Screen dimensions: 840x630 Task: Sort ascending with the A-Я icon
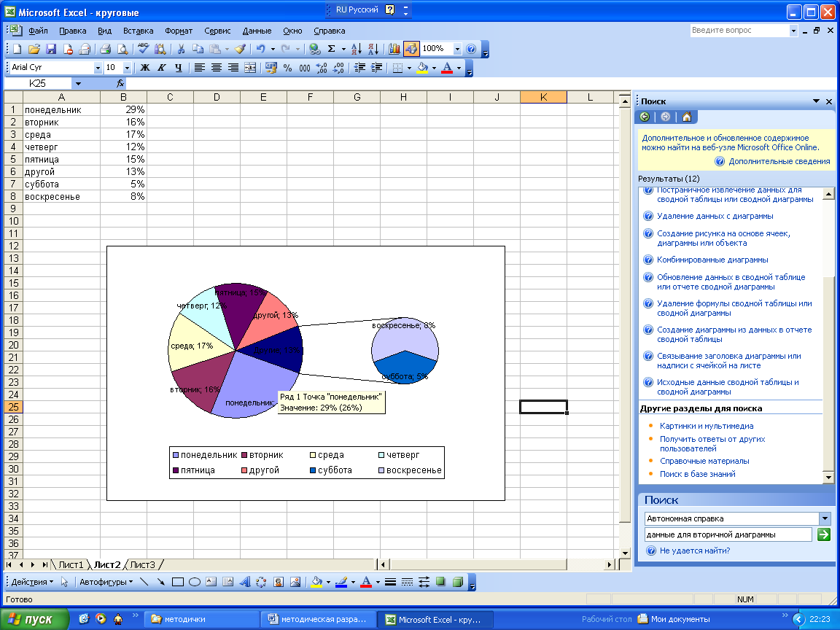coord(357,50)
